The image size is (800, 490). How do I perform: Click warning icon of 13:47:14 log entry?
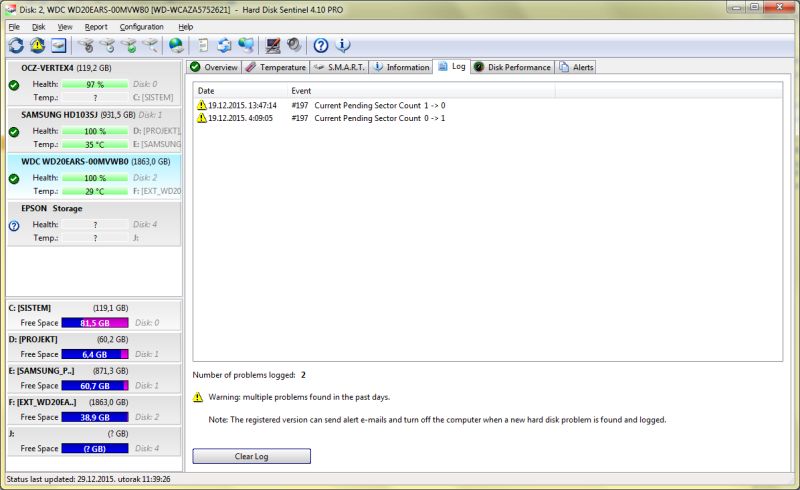click(202, 105)
